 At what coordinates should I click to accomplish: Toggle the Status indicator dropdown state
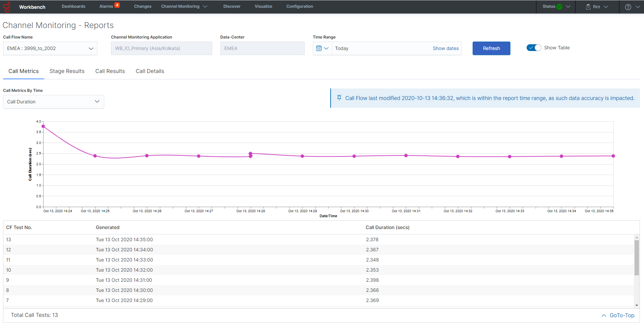(568, 6)
